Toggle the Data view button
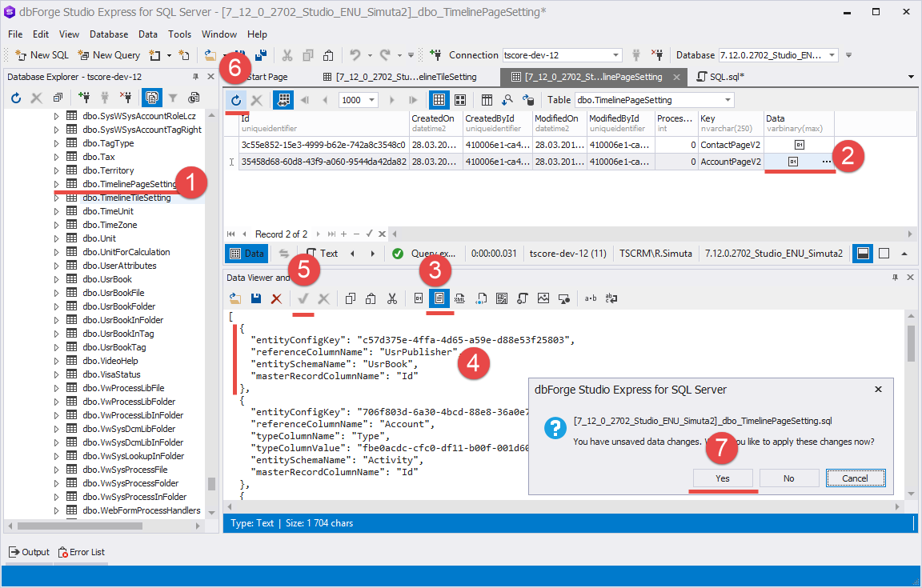Viewport: 922px width, 588px height. [247, 254]
